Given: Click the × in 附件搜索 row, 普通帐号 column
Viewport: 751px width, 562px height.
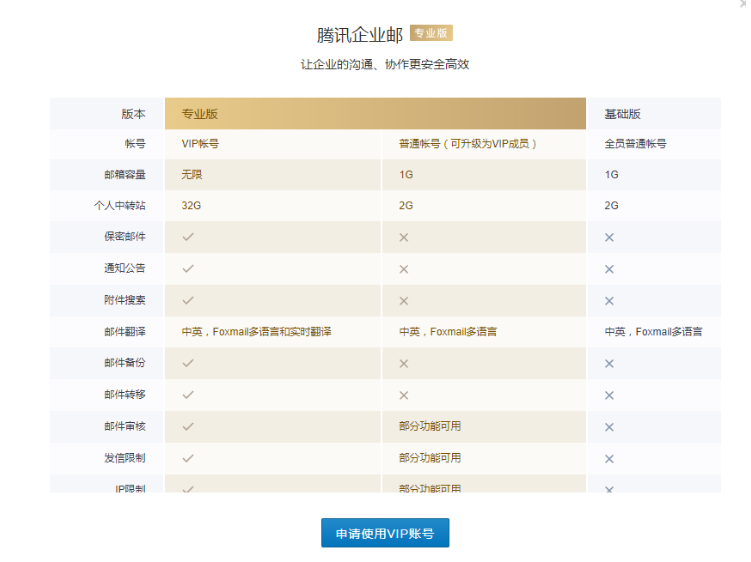Looking at the screenshot, I should pos(404,301).
